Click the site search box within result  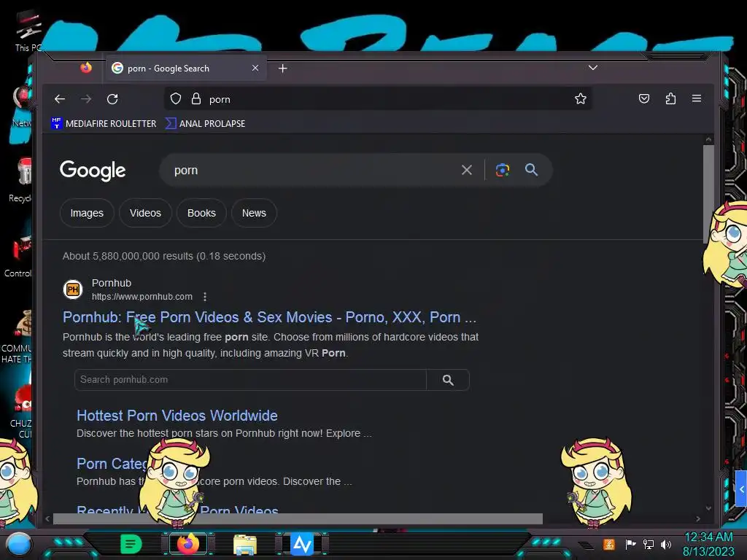pyautogui.click(x=250, y=379)
